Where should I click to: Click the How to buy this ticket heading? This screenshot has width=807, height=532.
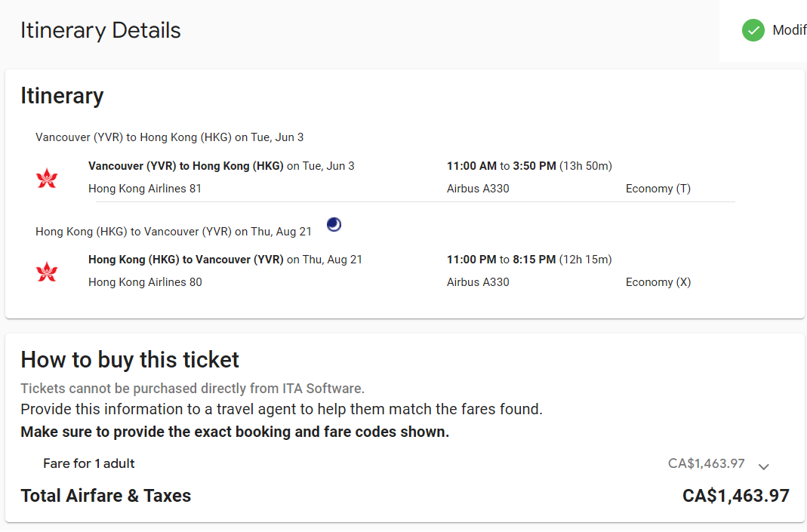coord(130,359)
